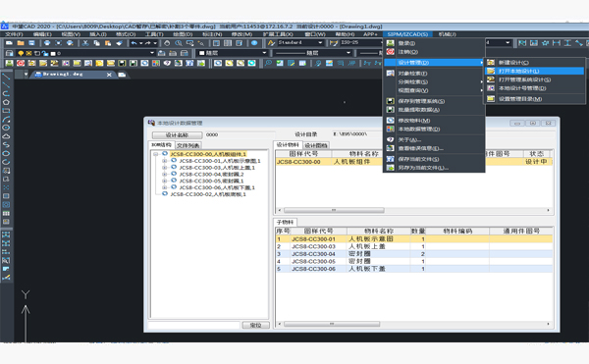Select the Line tool in left toolbar

pos(6,77)
